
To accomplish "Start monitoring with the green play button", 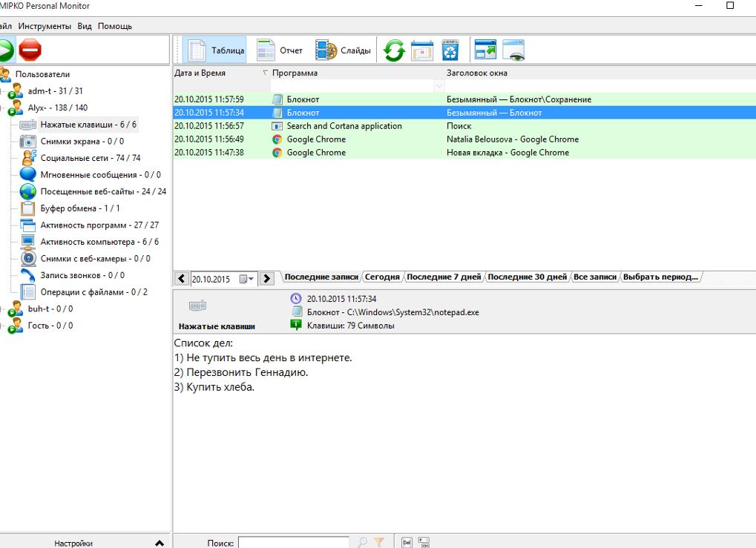I will (x=6, y=50).
